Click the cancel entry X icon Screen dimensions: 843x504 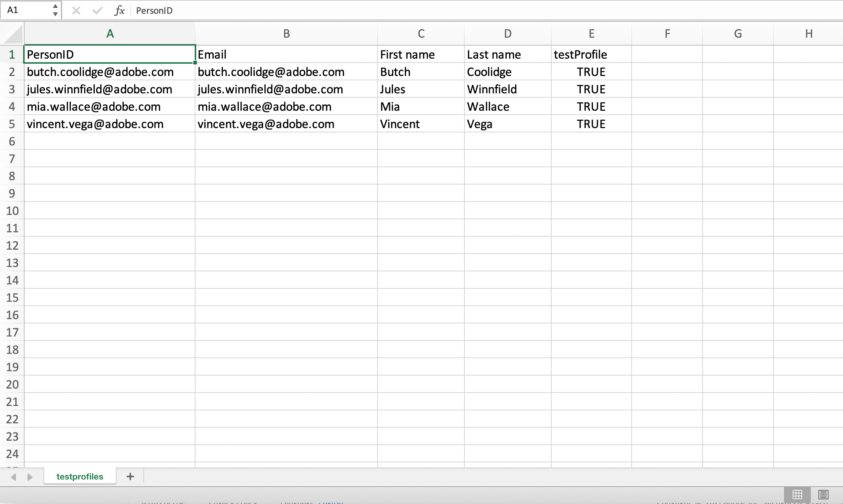coord(76,10)
